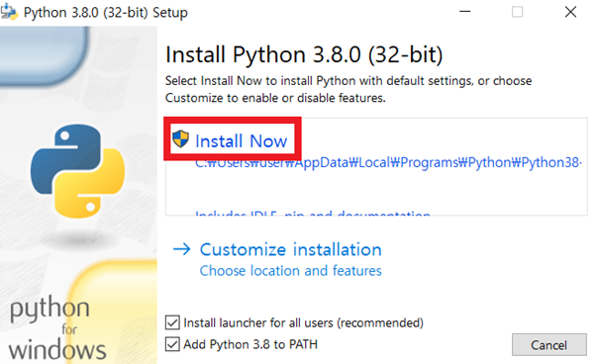The height and width of the screenshot is (364, 596).
Task: Click the Python setup icon in title bar
Action: (x=9, y=12)
